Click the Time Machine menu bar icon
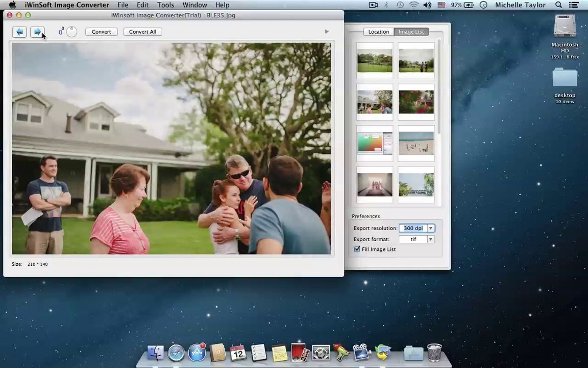This screenshot has height=368, width=588. (400, 5)
